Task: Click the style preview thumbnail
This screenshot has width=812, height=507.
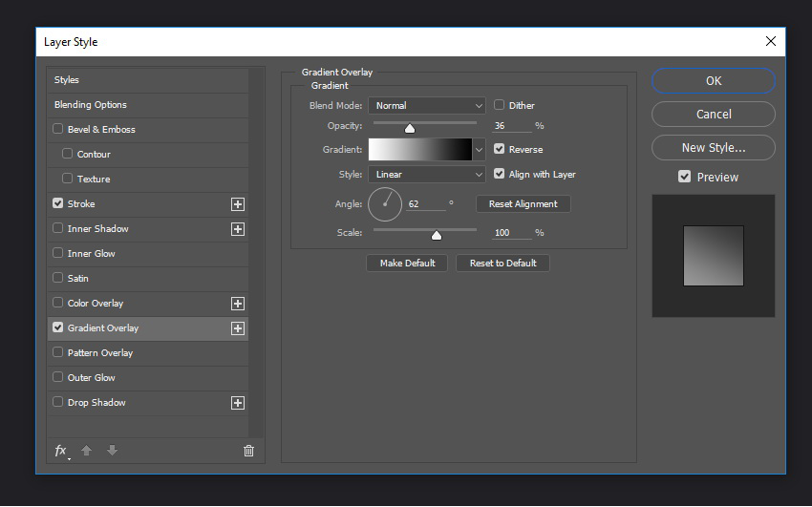Action: pyautogui.click(x=713, y=256)
